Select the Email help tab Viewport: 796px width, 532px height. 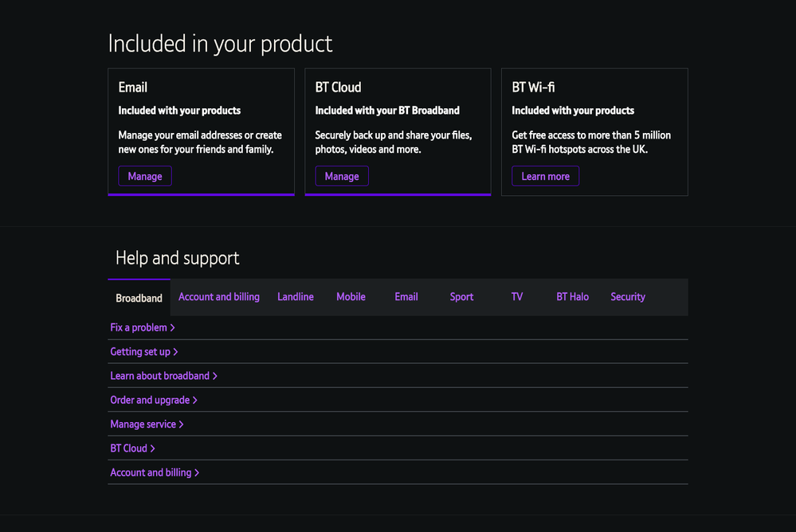pos(406,297)
